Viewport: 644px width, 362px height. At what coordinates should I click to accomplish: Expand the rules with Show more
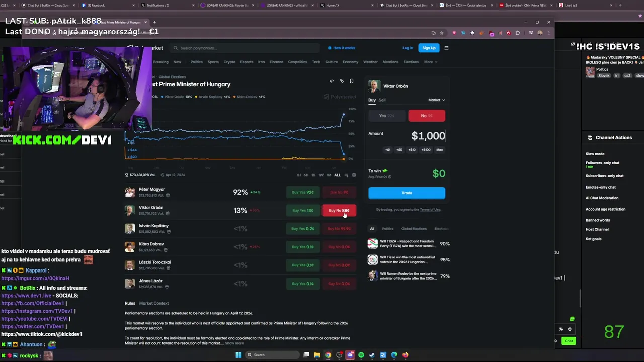click(x=234, y=343)
